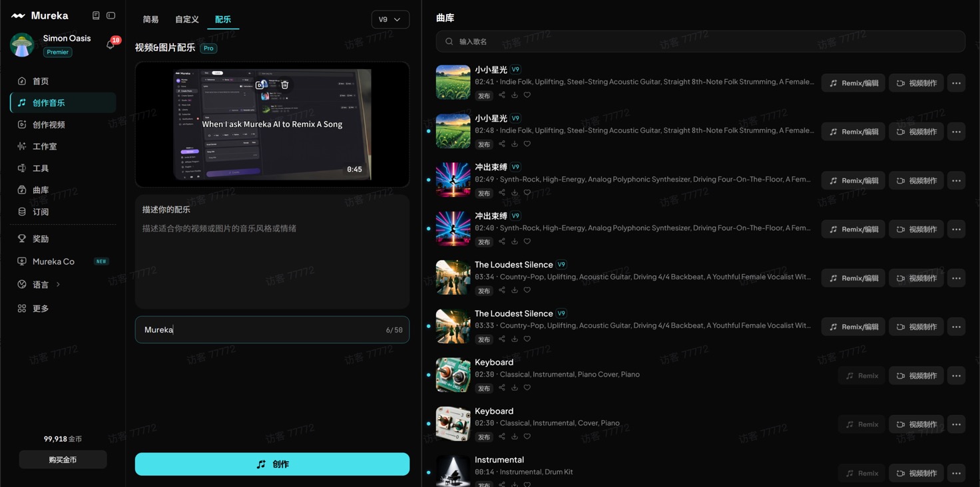The height and width of the screenshot is (487, 980).
Task: Share the 02:49 冲出束缚 song
Action: pos(502,193)
